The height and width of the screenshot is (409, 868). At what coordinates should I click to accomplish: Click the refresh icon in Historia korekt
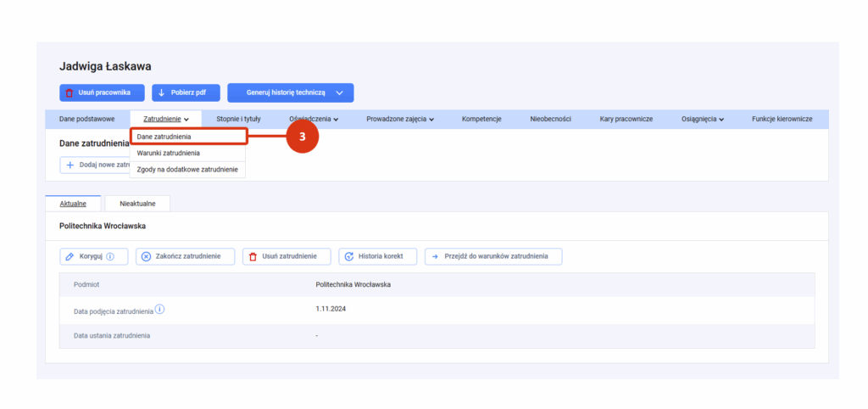pyautogui.click(x=349, y=256)
